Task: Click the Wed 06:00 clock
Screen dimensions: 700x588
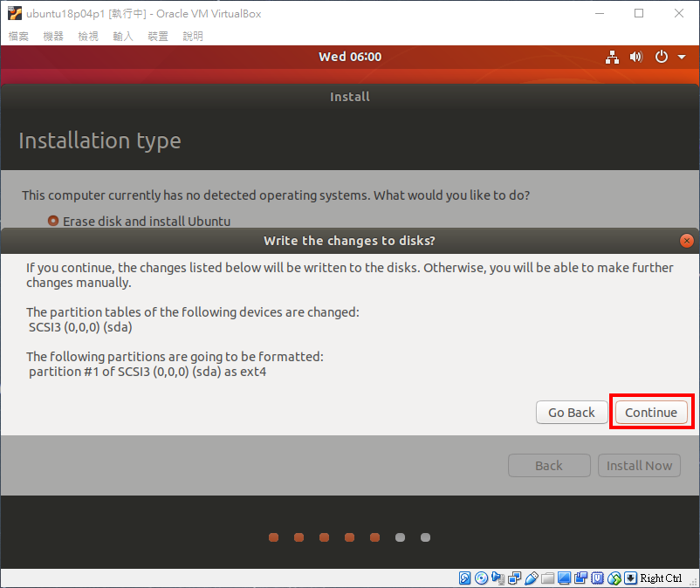Action: (x=350, y=57)
